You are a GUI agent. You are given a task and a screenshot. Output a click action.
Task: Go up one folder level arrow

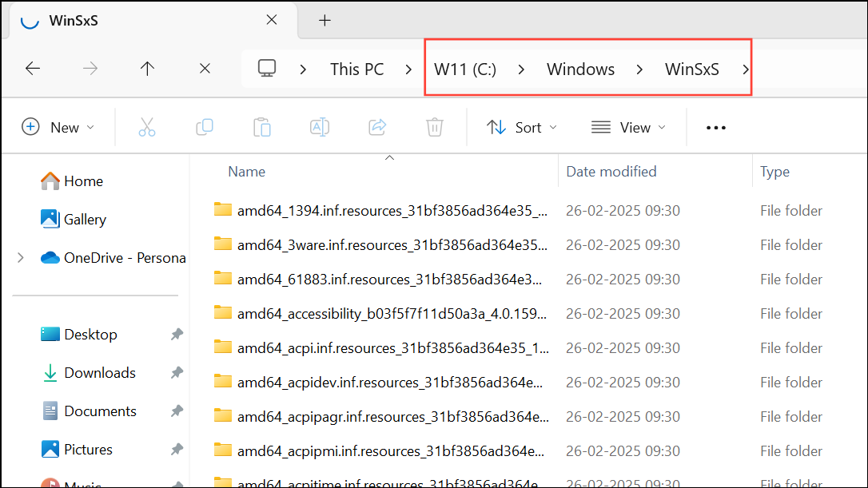pyautogui.click(x=147, y=69)
